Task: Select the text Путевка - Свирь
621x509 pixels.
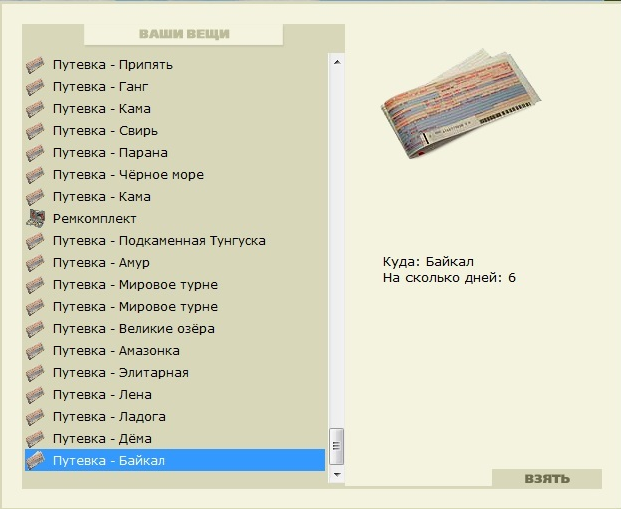Action: click(105, 131)
